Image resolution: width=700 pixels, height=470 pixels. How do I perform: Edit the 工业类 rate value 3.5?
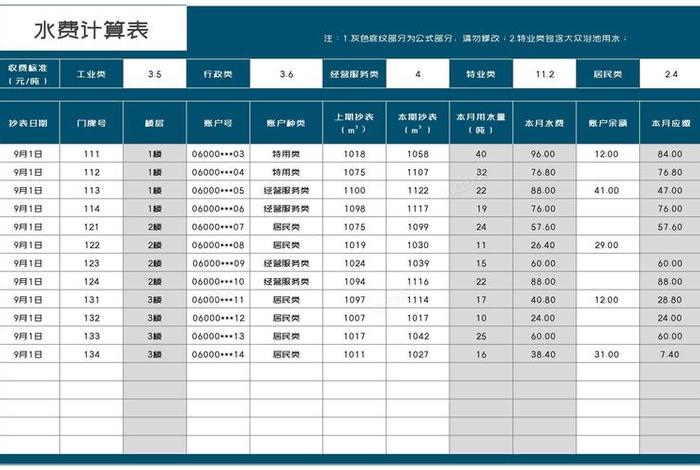point(155,74)
